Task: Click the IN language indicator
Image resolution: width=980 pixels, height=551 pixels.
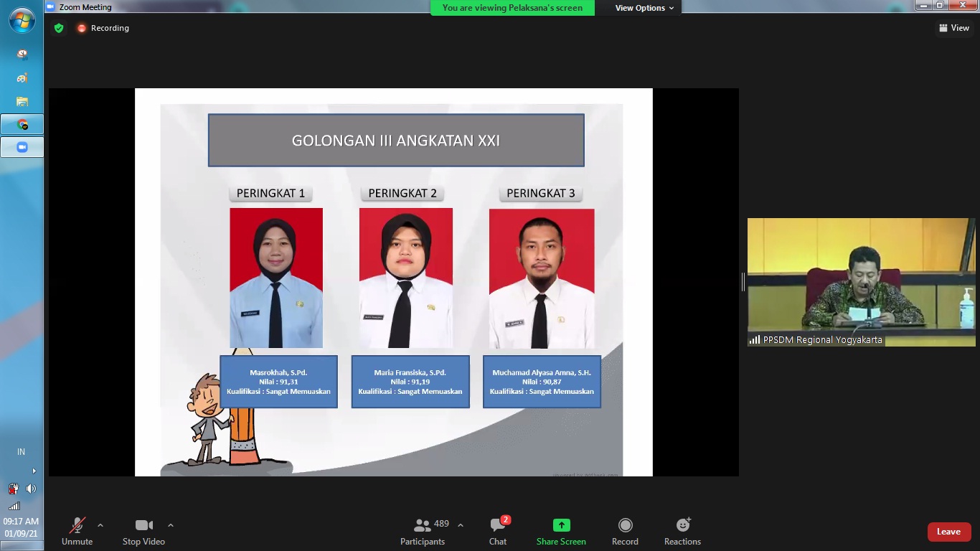Action: point(21,452)
